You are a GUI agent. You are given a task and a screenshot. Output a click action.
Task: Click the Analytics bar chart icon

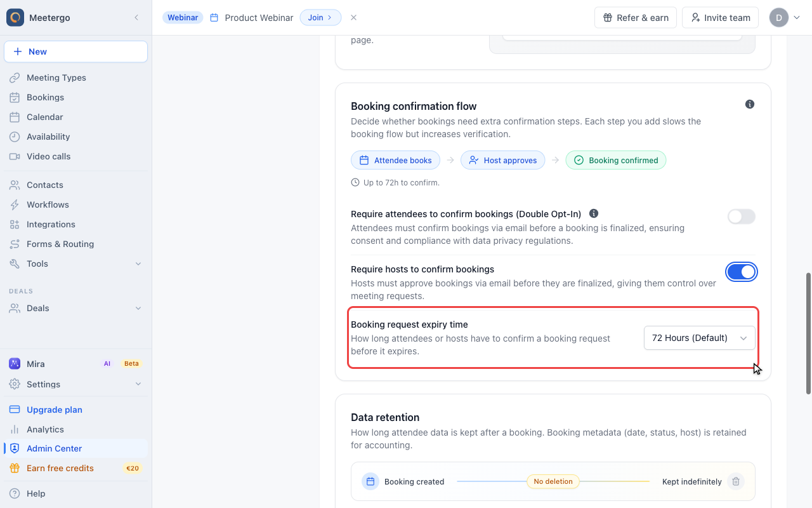click(x=15, y=429)
